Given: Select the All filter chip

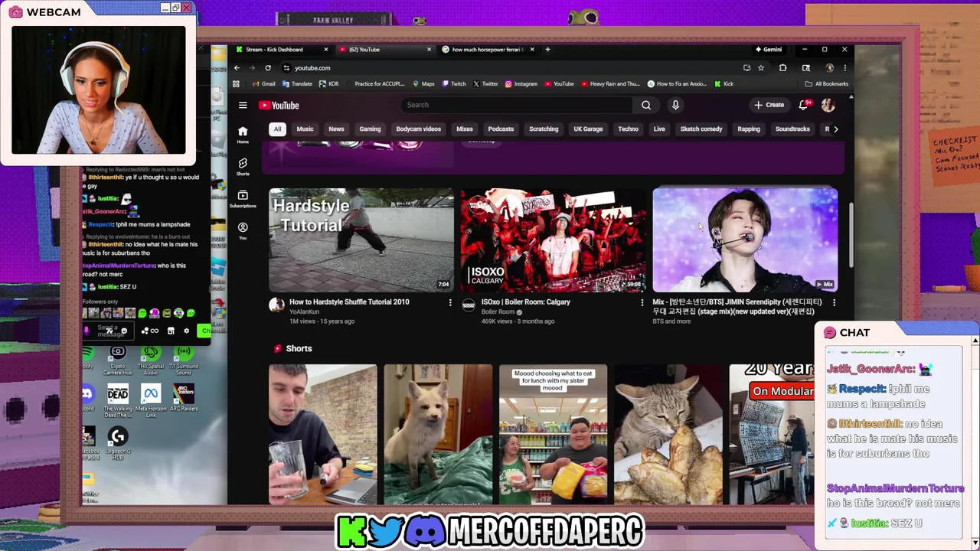Looking at the screenshot, I should click(x=277, y=129).
